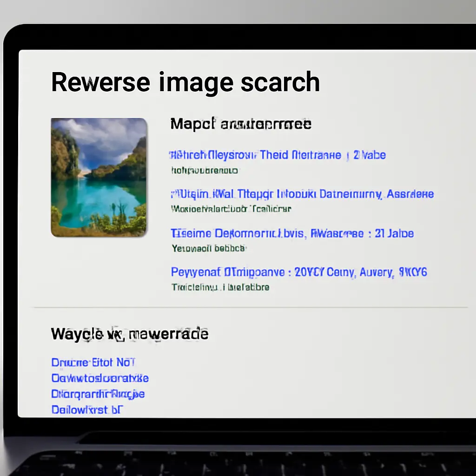
Task: Click the divider line above the Waycle section
Action: point(249,306)
